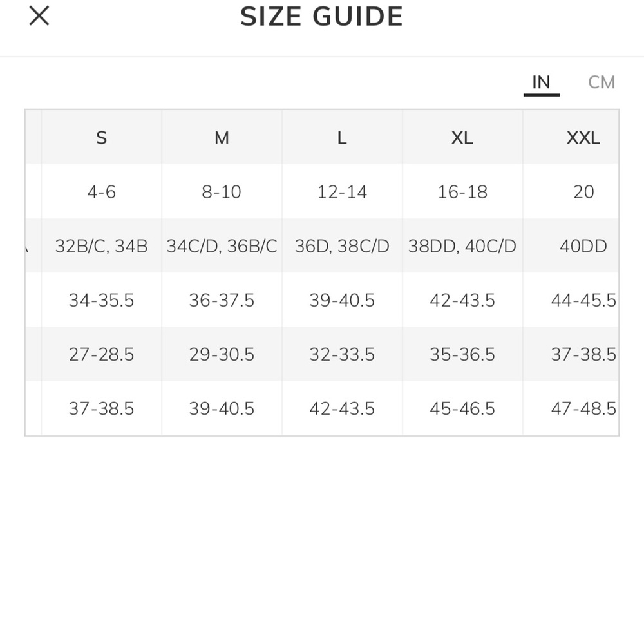Select the 34C/D, 36B/C bra size cell
This screenshot has height=644, width=644.
[222, 246]
